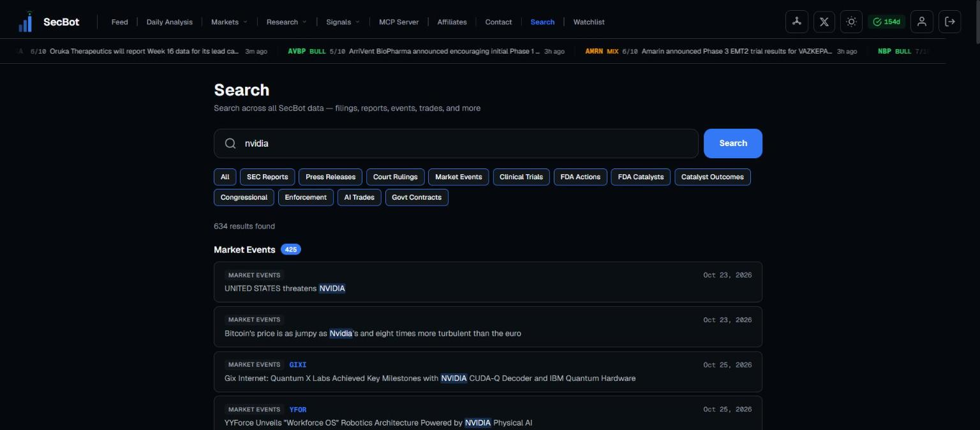This screenshot has height=430, width=980.
Task: Filter results by SEC Reports
Action: (267, 177)
